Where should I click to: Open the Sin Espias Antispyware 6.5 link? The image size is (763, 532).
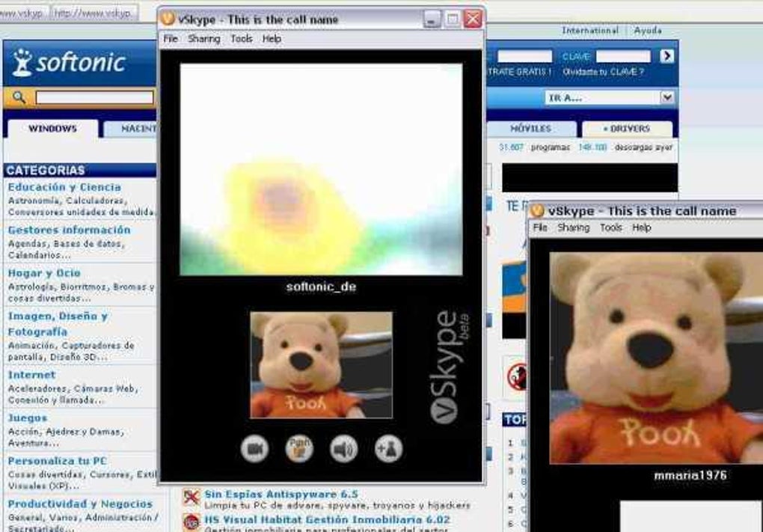[x=281, y=494]
